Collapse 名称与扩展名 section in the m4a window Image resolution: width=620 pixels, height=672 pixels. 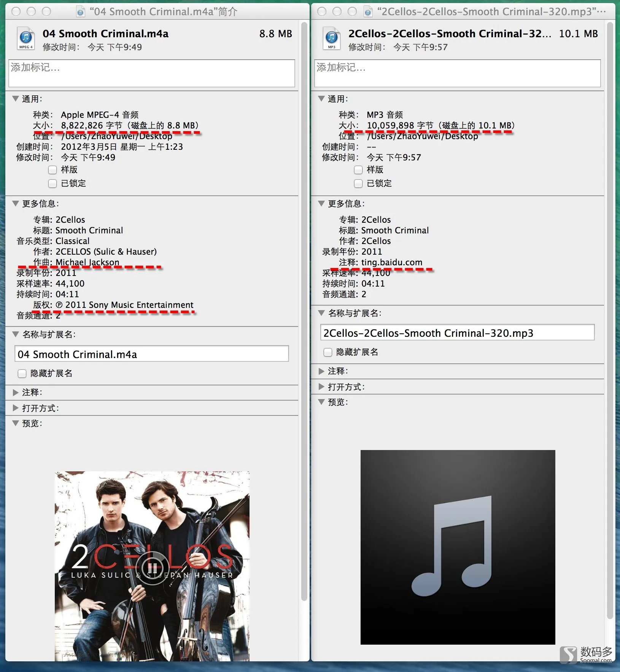[16, 334]
